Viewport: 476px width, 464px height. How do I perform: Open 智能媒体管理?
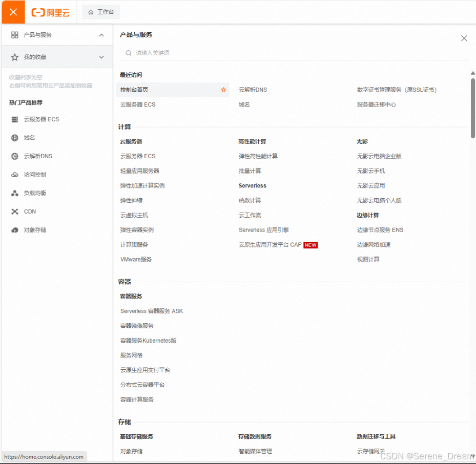(255, 452)
